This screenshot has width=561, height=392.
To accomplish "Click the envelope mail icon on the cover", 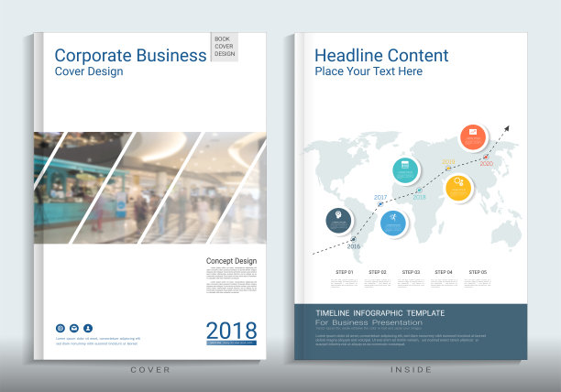I will tap(74, 328).
